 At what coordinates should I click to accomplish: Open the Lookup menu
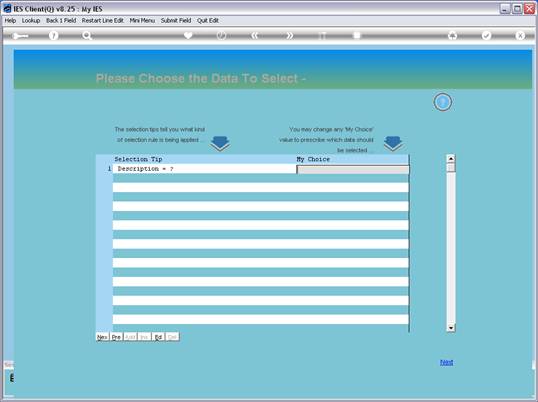click(x=31, y=21)
